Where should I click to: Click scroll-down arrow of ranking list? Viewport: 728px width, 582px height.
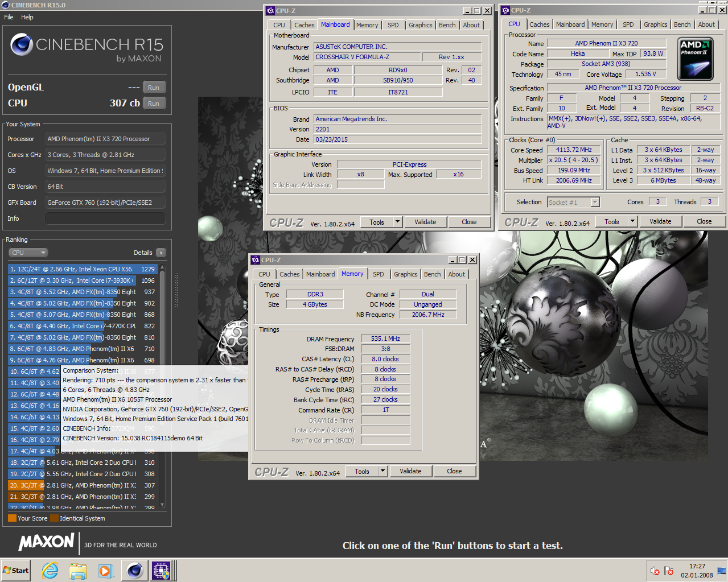[x=162, y=505]
